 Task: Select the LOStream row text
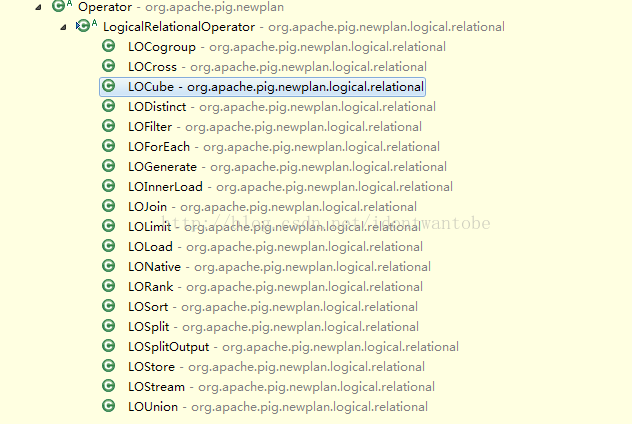coord(281,387)
